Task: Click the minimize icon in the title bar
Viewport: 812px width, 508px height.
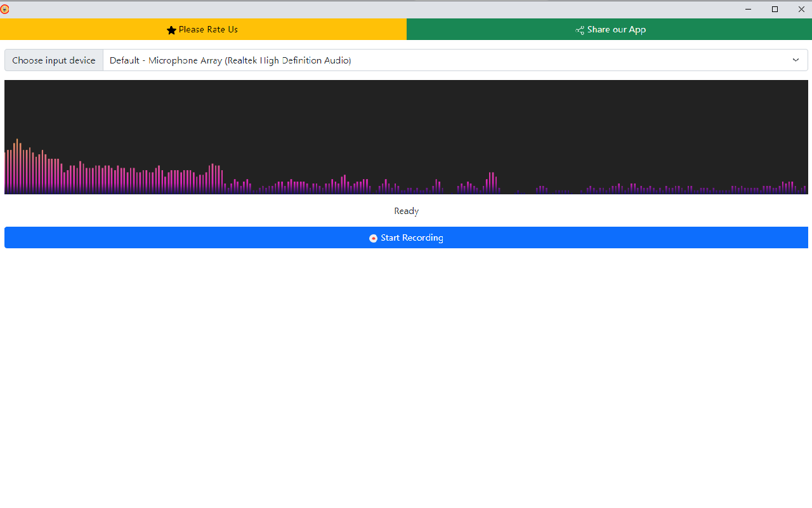Action: (748, 10)
